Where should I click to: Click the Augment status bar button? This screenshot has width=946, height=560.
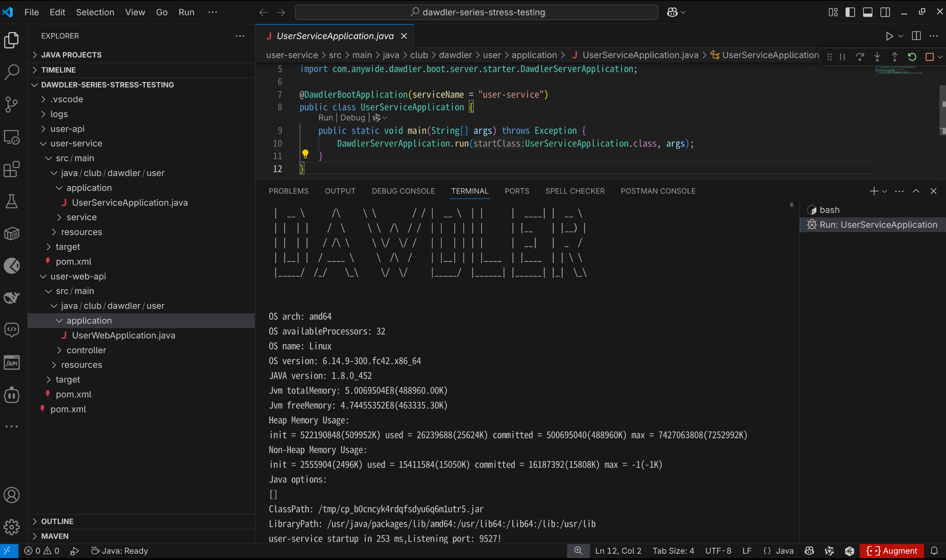pyautogui.click(x=892, y=551)
